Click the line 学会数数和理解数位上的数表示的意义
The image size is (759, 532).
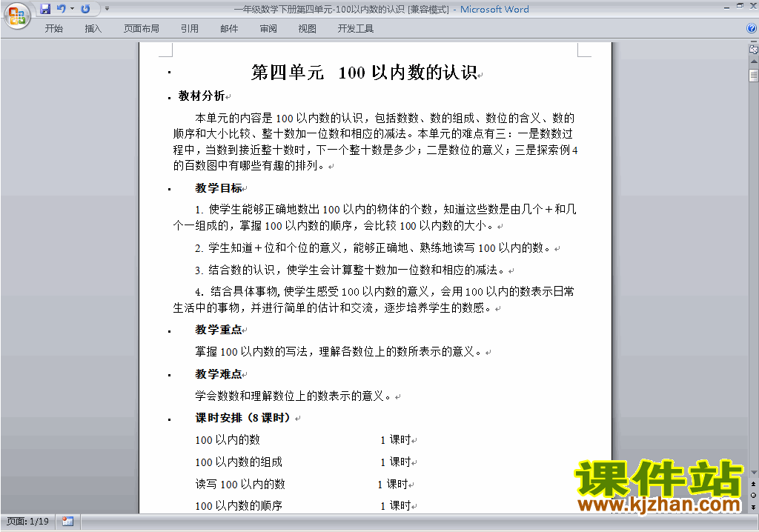coord(293,396)
